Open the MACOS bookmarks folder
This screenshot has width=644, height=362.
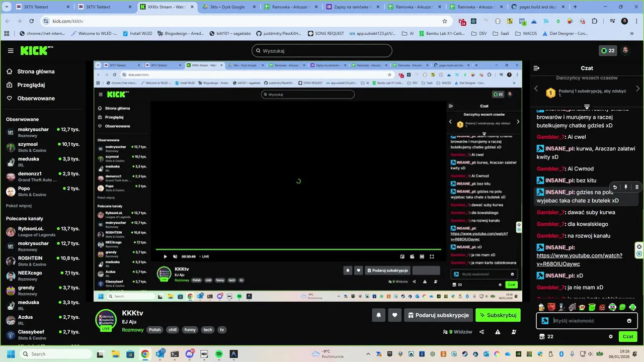click(x=526, y=34)
